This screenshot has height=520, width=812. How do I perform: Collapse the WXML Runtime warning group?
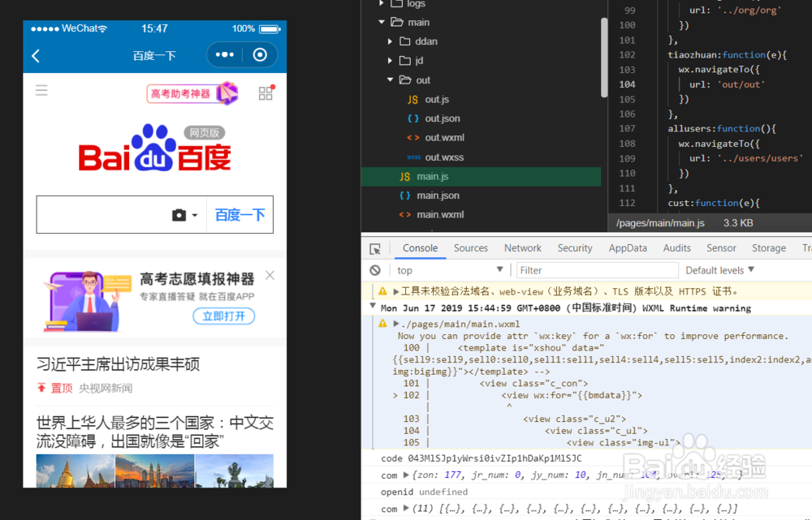[x=373, y=307]
